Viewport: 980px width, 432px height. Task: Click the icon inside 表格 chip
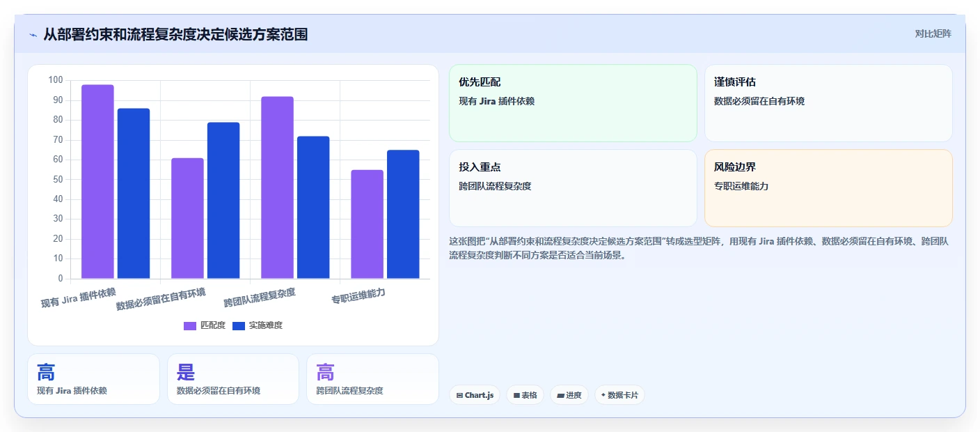[x=516, y=396]
